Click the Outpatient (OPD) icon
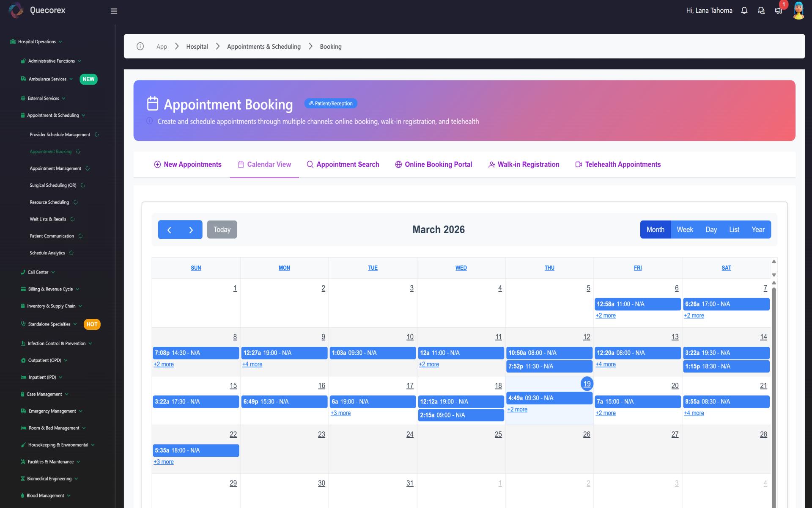Screen dimensions: 812x508 click(23, 360)
